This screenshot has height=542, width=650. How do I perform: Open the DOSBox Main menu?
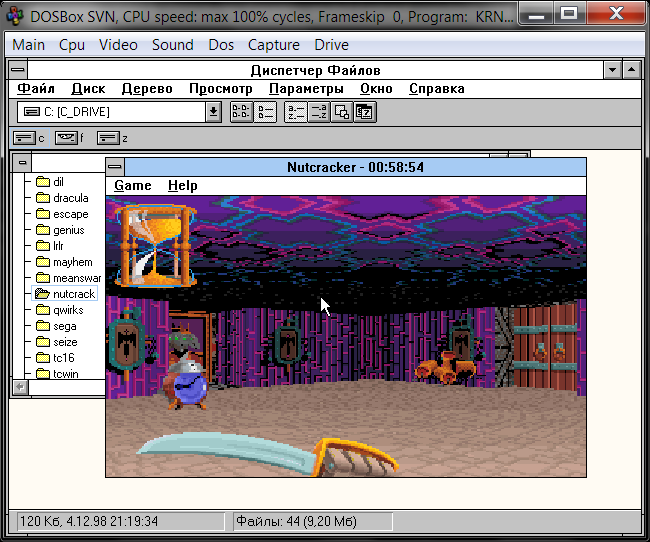click(x=28, y=45)
